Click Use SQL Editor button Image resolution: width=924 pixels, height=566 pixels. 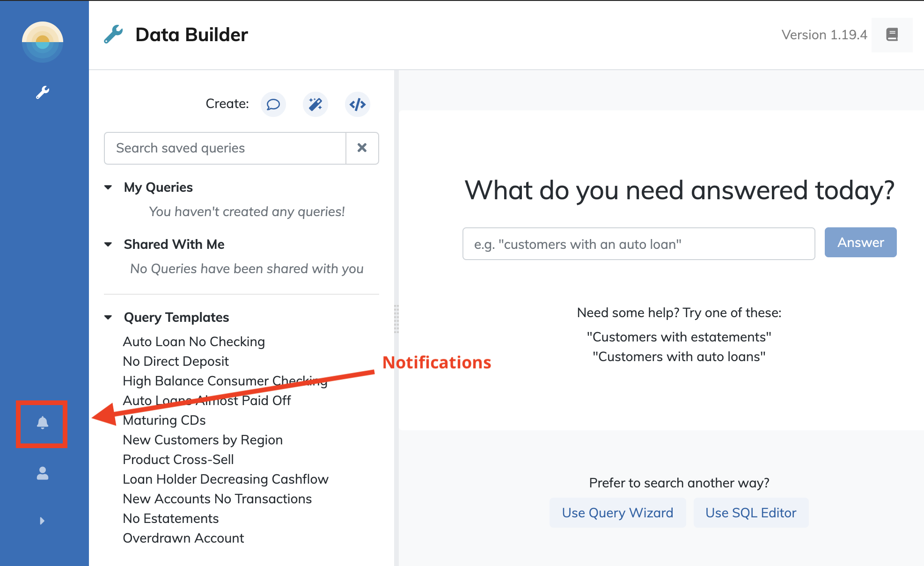[x=751, y=513]
